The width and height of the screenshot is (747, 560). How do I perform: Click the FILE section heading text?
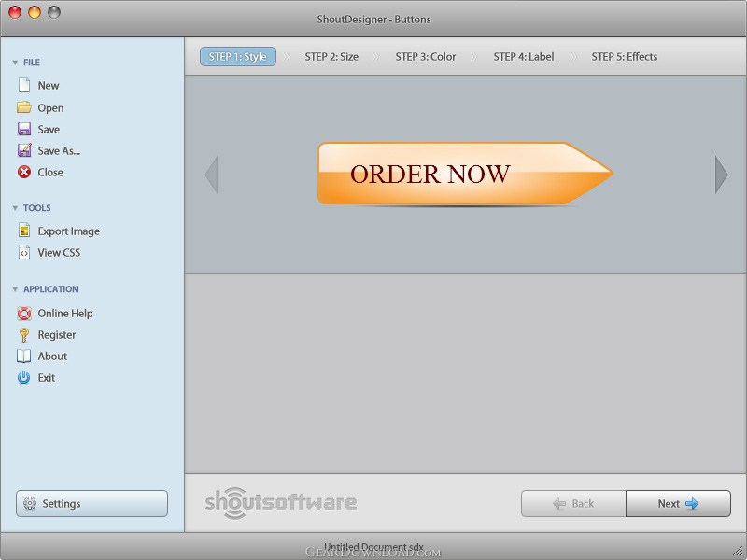coord(32,63)
